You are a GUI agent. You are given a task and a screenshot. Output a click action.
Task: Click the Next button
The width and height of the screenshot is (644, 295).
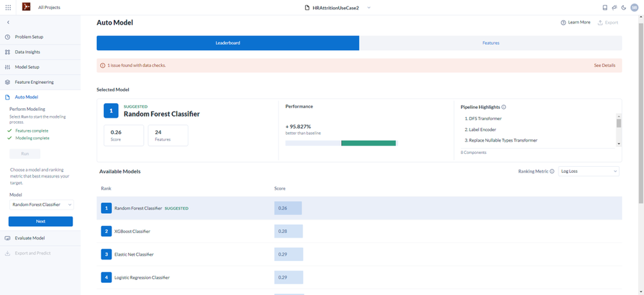pyautogui.click(x=41, y=221)
